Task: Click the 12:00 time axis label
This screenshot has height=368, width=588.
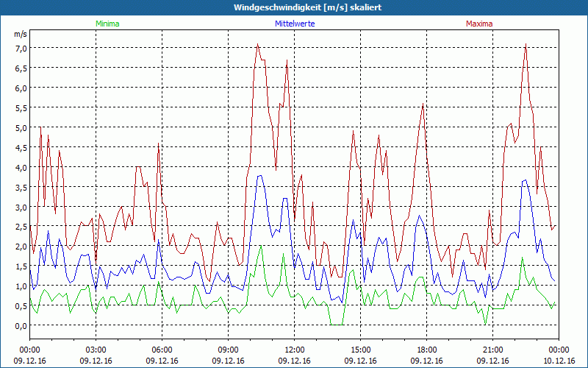Action: [295, 350]
